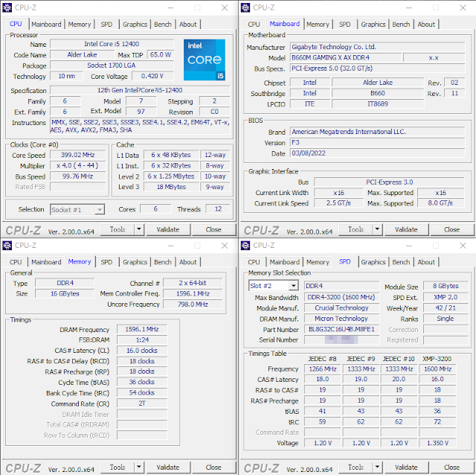Switch to Memory tab in CPU window
Screen dimensions: 476x475
pos(80,25)
